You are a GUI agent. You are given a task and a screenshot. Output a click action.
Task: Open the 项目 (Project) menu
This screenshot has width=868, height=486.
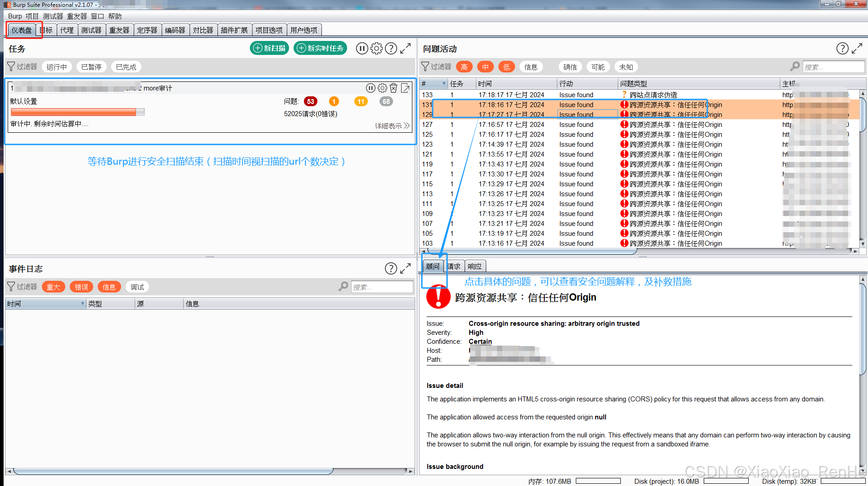32,16
